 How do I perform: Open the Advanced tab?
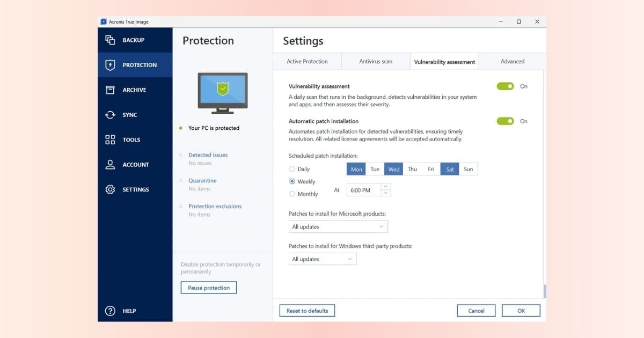click(512, 62)
